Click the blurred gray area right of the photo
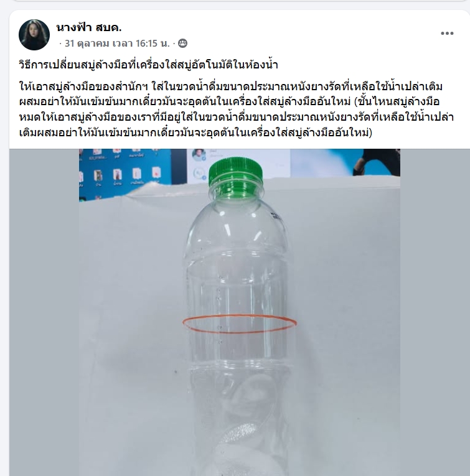 pos(435,312)
